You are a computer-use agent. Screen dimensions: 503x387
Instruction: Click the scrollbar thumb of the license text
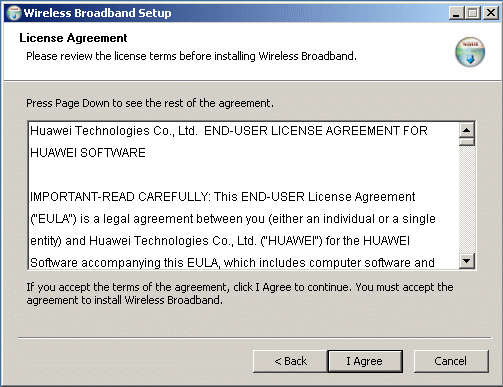(x=467, y=142)
